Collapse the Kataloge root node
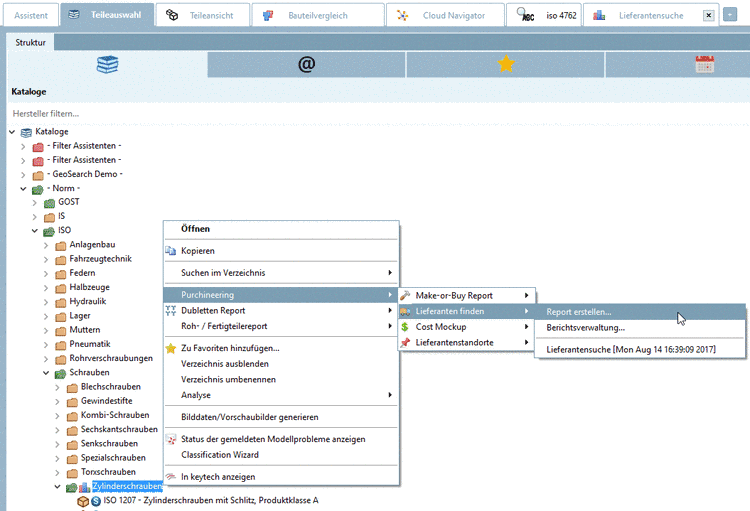 coord(12,132)
